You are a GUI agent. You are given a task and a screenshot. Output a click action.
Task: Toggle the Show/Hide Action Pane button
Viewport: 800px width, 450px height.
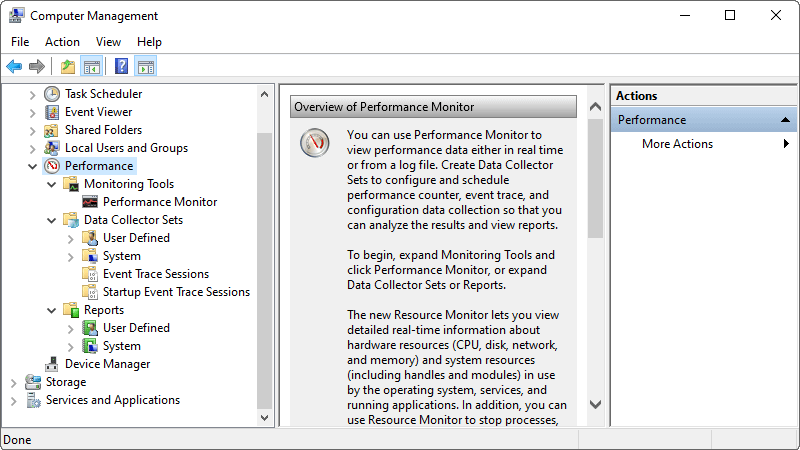145,66
